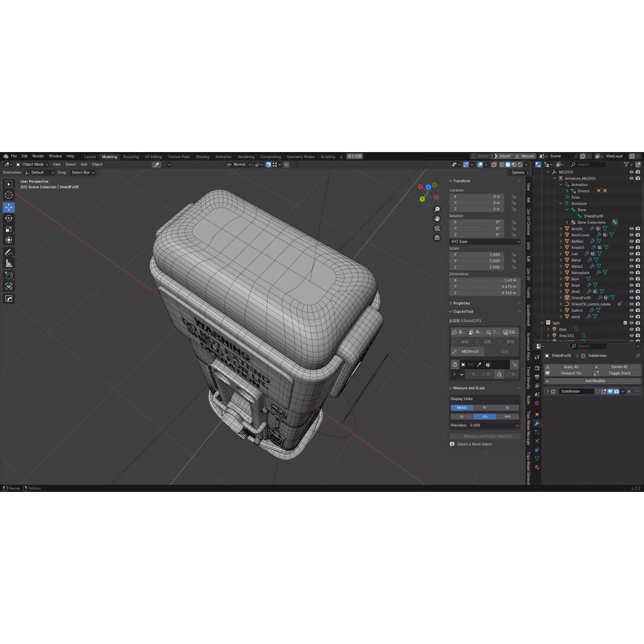Click the eyedropper icon in viewport header
Viewport: 644px width, 644px height.
[x=156, y=165]
